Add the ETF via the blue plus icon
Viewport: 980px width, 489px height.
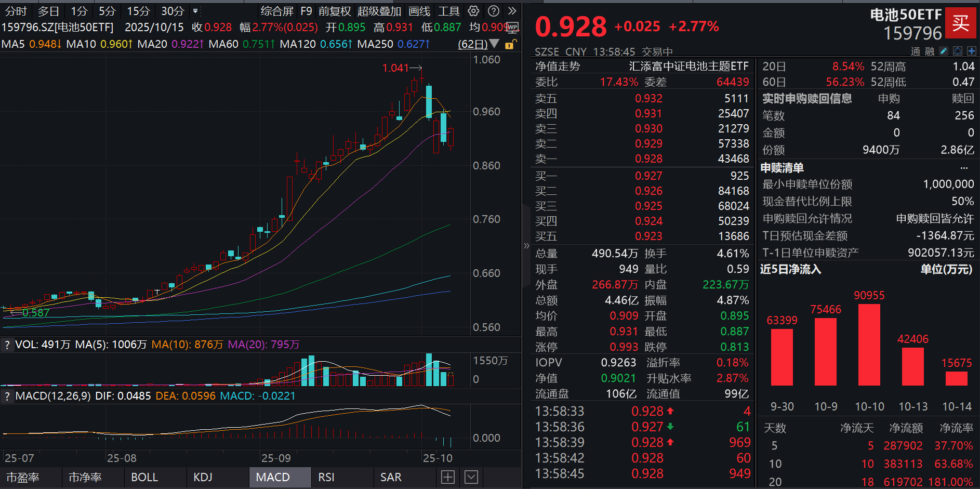[971, 51]
